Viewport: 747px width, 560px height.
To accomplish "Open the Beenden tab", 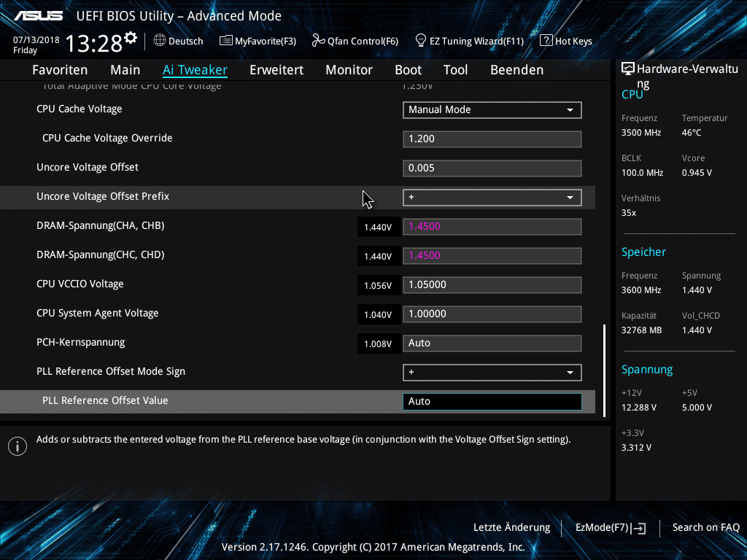I will (x=517, y=70).
